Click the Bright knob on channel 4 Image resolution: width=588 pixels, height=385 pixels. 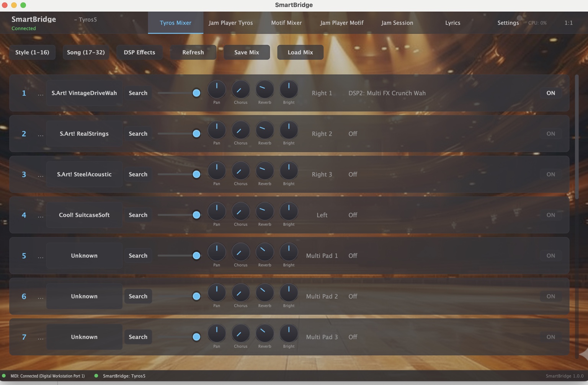click(x=289, y=211)
